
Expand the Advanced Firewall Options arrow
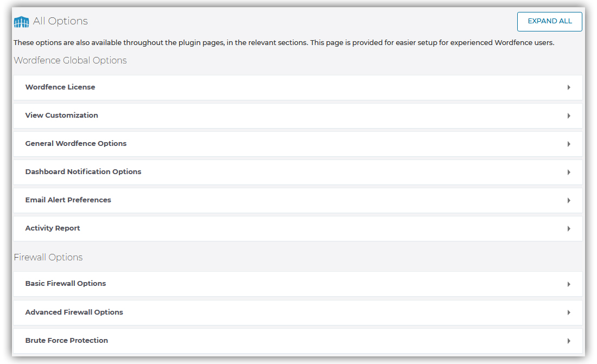pos(569,312)
